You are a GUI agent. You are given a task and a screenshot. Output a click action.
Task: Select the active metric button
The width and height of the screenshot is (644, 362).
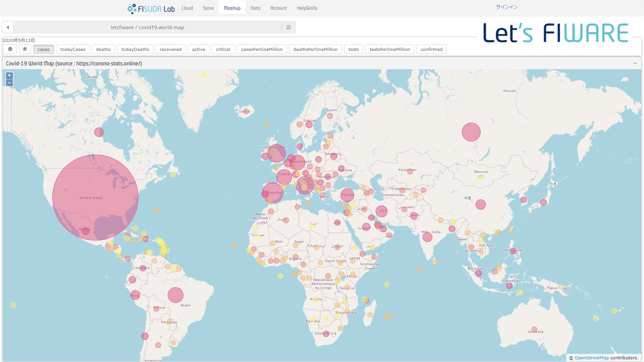pyautogui.click(x=199, y=49)
